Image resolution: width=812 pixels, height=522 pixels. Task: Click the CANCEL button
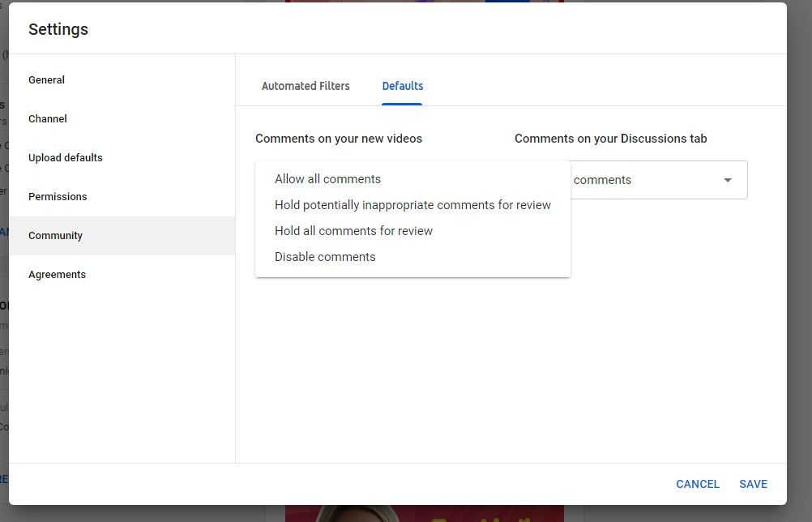pyautogui.click(x=698, y=484)
